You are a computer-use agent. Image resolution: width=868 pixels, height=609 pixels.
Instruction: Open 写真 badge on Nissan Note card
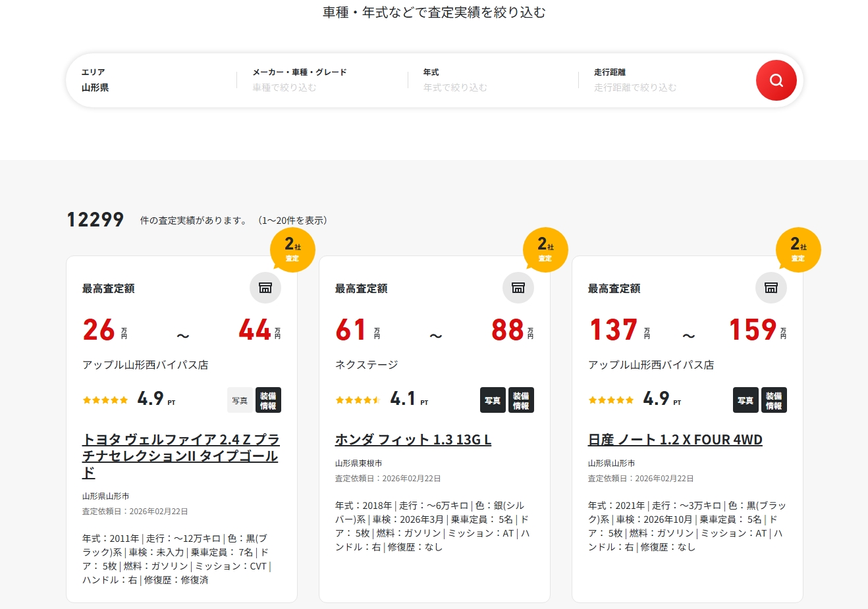pos(746,400)
